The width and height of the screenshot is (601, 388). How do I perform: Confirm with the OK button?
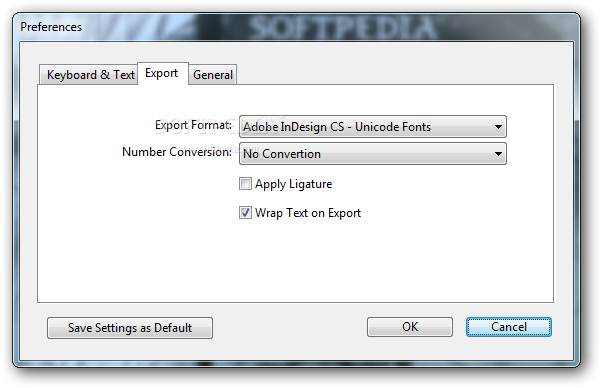[410, 327]
